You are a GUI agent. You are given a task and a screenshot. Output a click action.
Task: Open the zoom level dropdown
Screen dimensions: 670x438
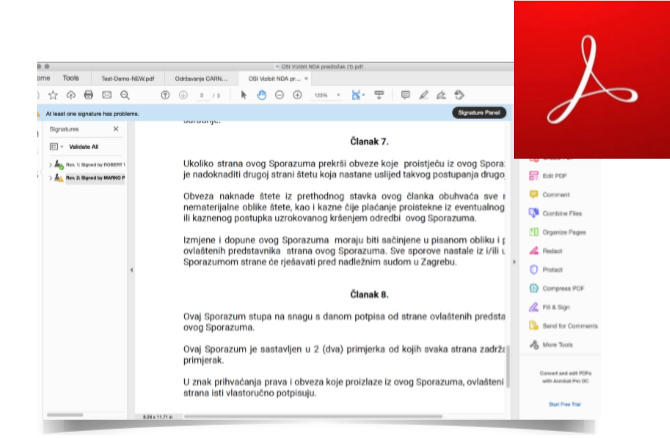(x=338, y=95)
